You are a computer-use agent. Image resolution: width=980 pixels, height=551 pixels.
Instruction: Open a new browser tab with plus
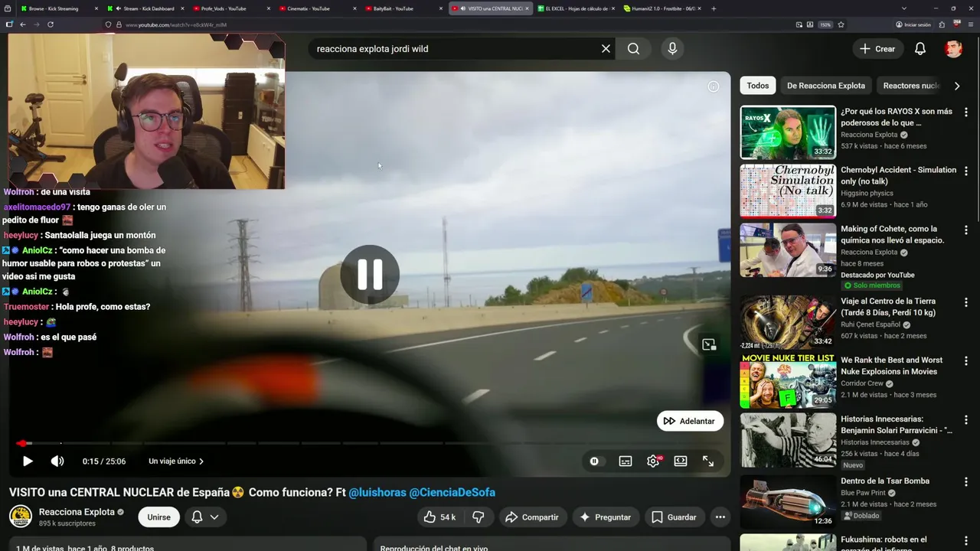tap(714, 8)
